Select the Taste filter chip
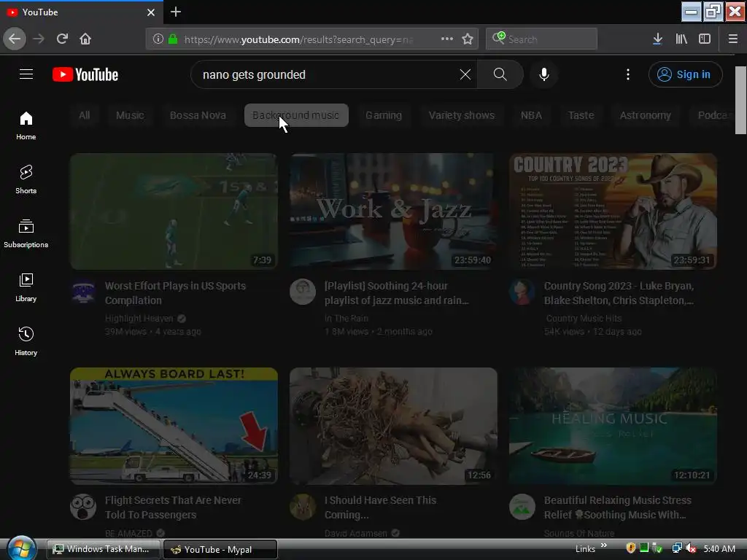The width and height of the screenshot is (747, 560). 581,115
